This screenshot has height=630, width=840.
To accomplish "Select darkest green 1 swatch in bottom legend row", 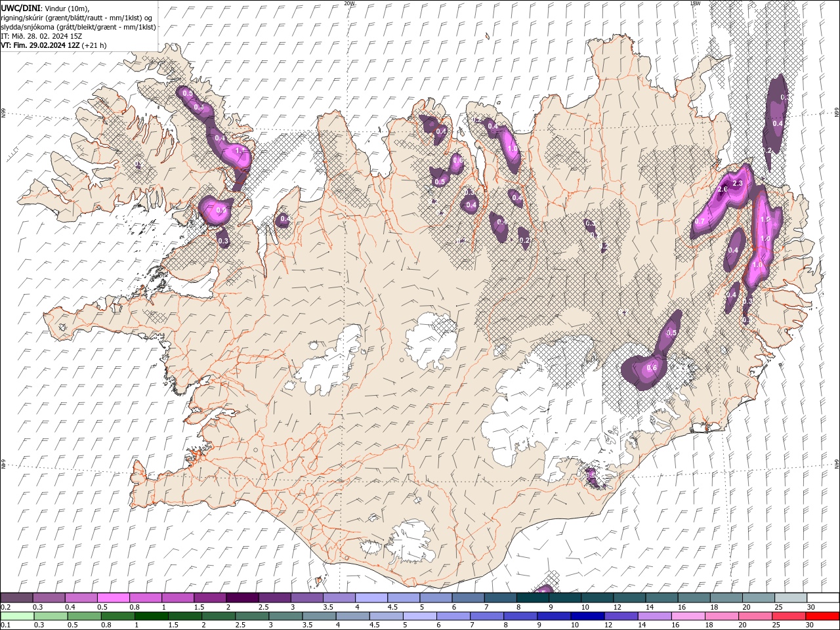I will [x=150, y=616].
